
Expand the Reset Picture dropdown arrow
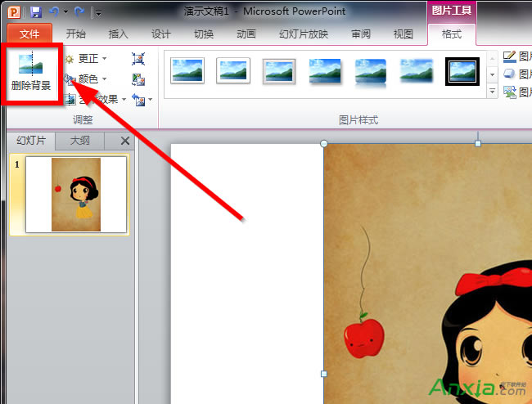point(150,100)
